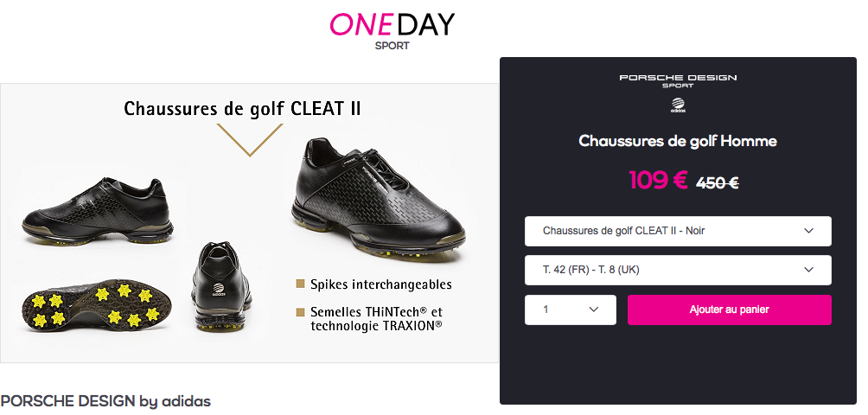
Task: Click chevron arrow on model dropdown
Action: pyautogui.click(x=808, y=231)
